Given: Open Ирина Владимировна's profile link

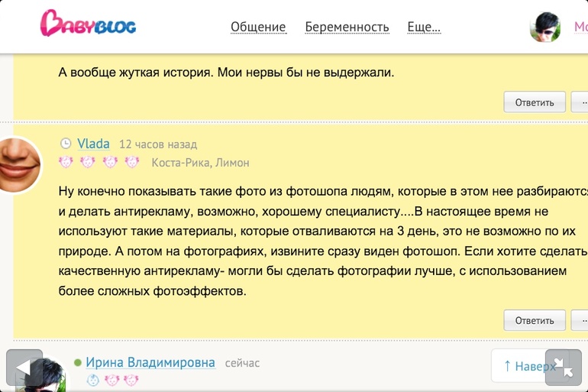Looking at the screenshot, I should tap(150, 362).
